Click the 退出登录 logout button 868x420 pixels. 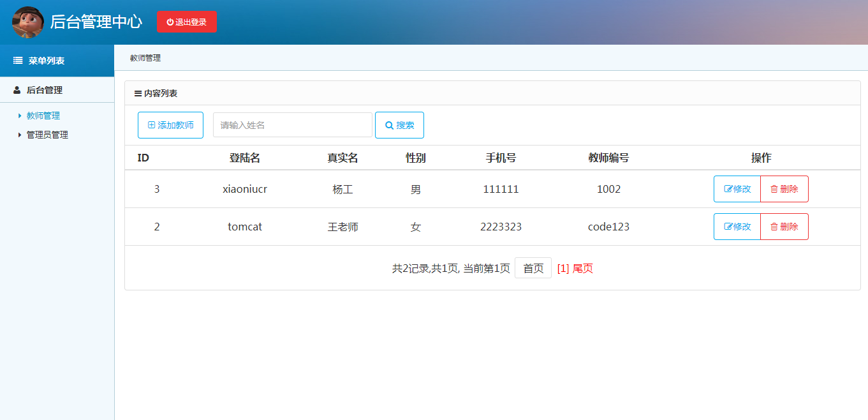[x=186, y=22]
